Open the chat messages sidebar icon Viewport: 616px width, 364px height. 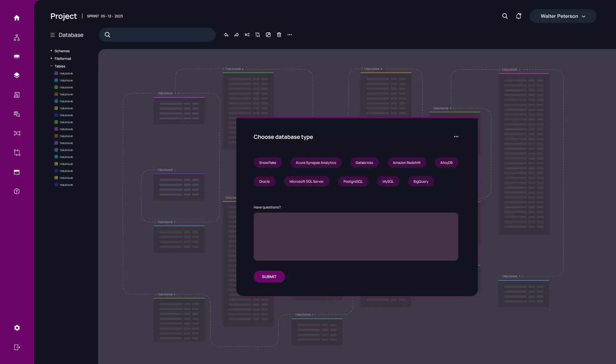point(17,114)
